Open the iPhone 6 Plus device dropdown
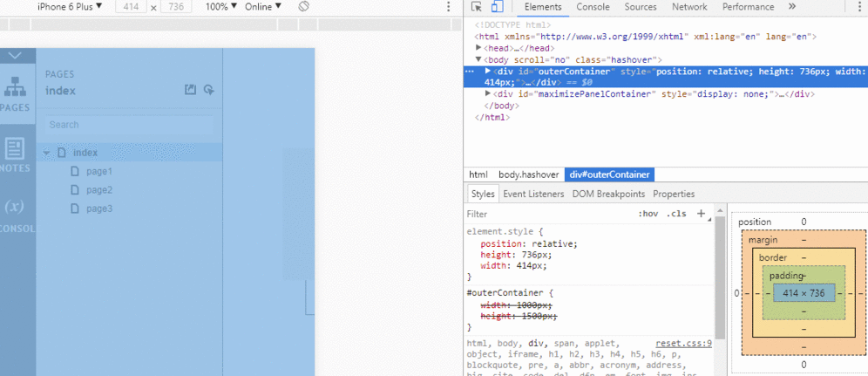Image resolution: width=868 pixels, height=376 pixels. [69, 7]
